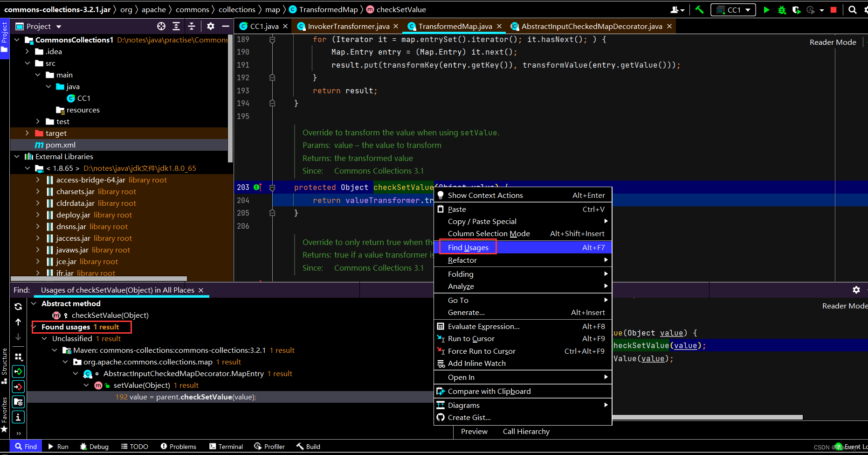Screen dimensions: 868x455
Task: Click Previous Occurrence up arrow
Action: pos(18,322)
